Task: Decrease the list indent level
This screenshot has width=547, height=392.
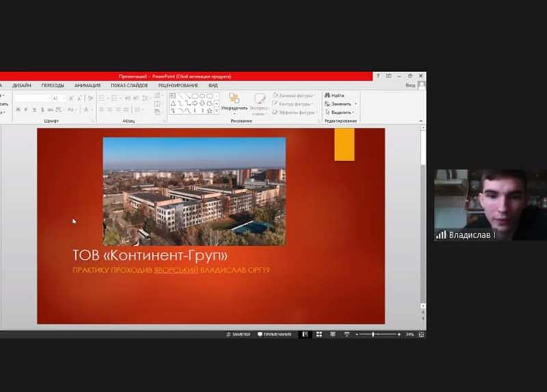Action: click(128, 98)
